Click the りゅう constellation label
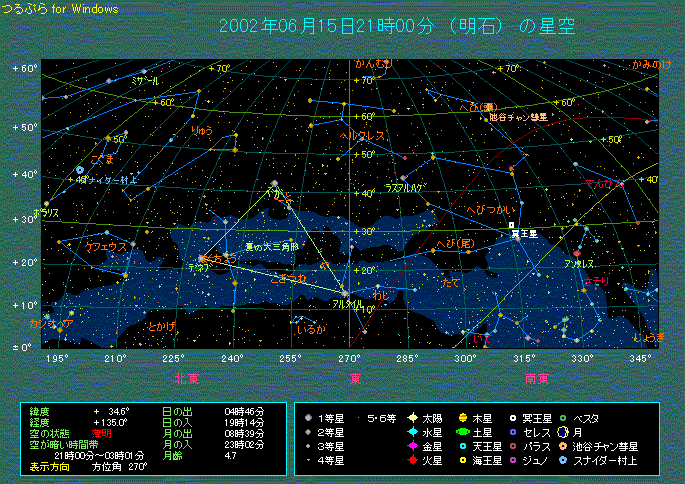This screenshot has height=484, width=685. point(202,130)
